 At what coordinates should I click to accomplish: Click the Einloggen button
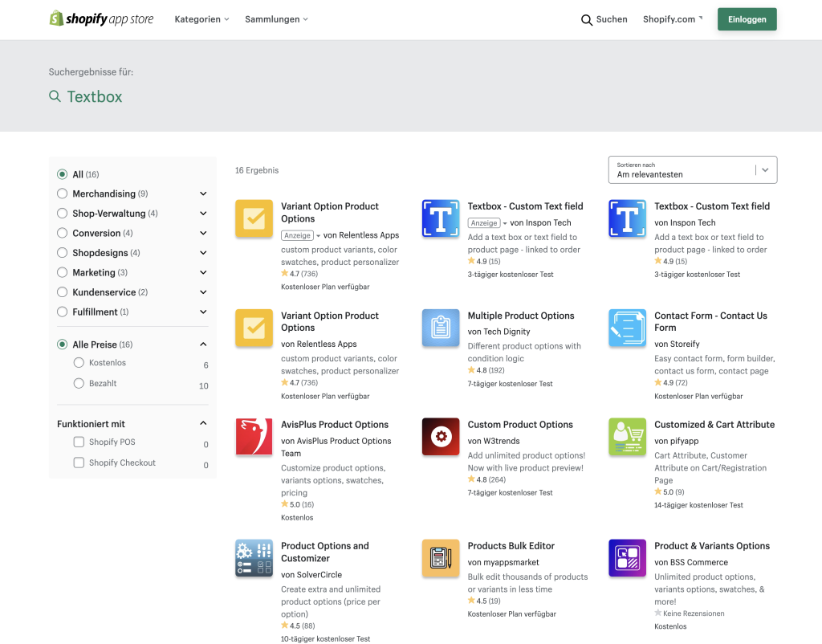[x=747, y=19]
